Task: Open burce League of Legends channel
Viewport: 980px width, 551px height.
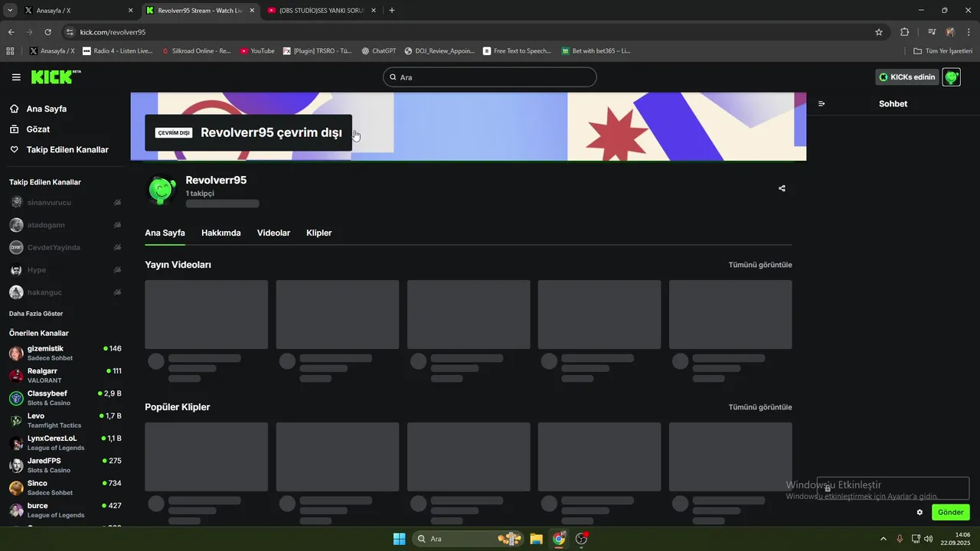Action: pyautogui.click(x=65, y=510)
